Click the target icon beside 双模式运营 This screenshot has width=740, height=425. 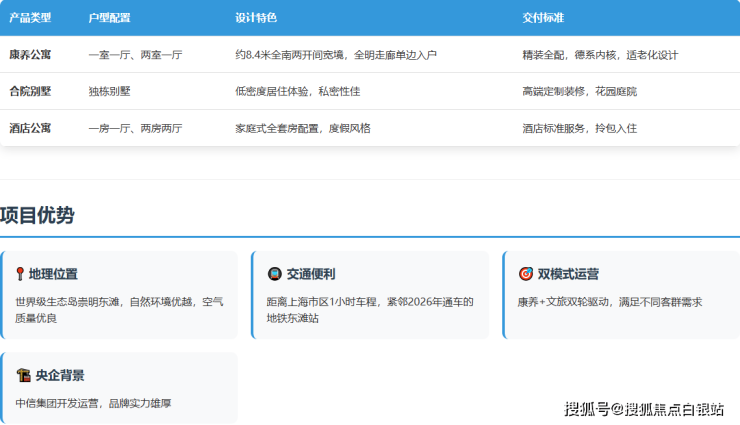point(525,274)
